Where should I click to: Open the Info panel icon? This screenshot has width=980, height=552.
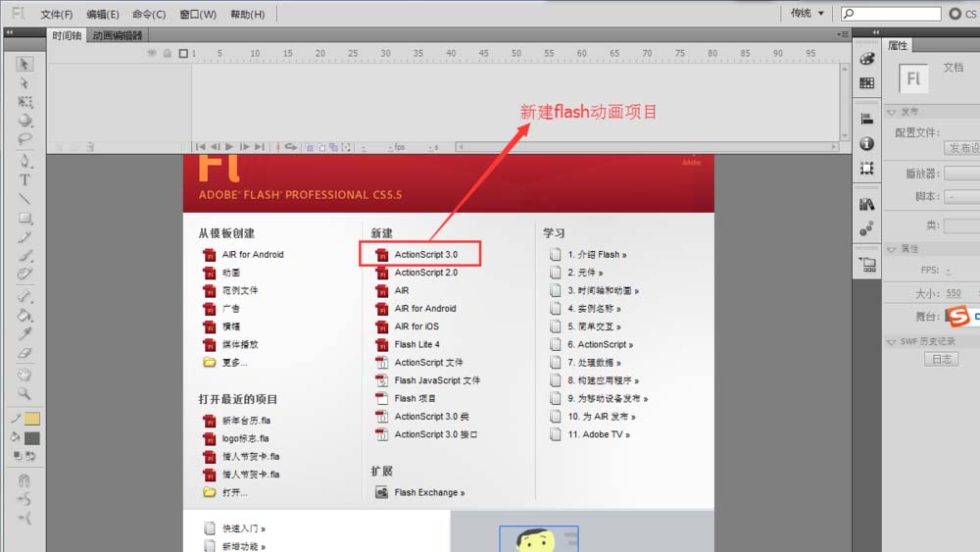(x=867, y=143)
